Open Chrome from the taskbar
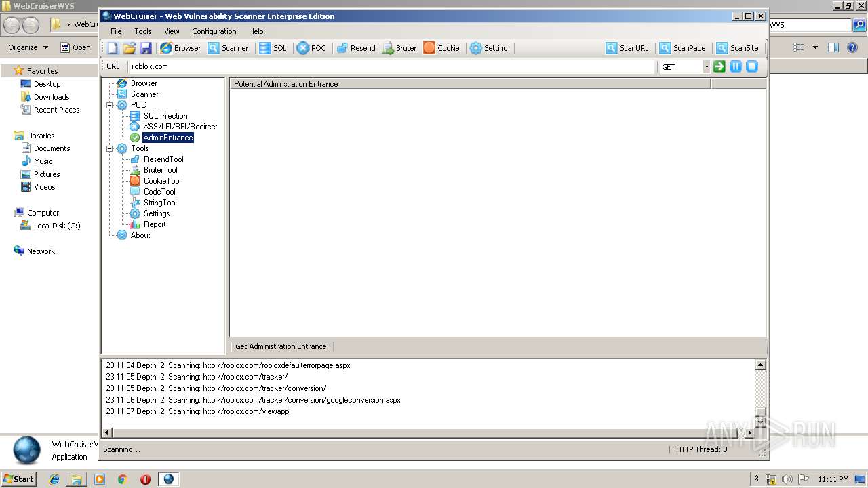The width and height of the screenshot is (868, 488). pos(122,479)
